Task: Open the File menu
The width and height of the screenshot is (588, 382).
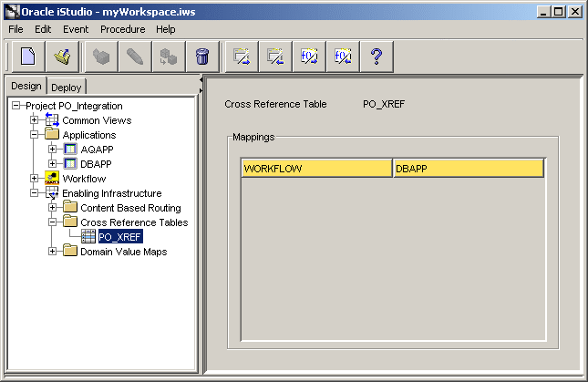Action: click(15, 29)
